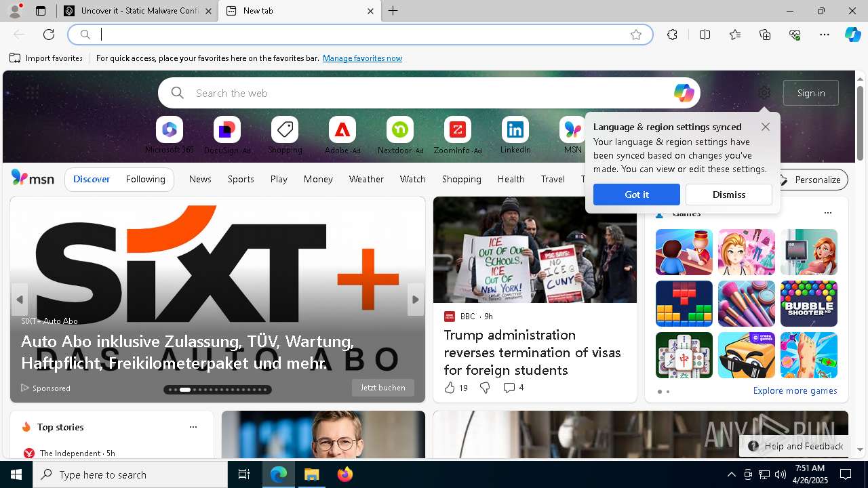Open Top stories more options ellipsis
This screenshot has height=488, width=868.
[193, 427]
